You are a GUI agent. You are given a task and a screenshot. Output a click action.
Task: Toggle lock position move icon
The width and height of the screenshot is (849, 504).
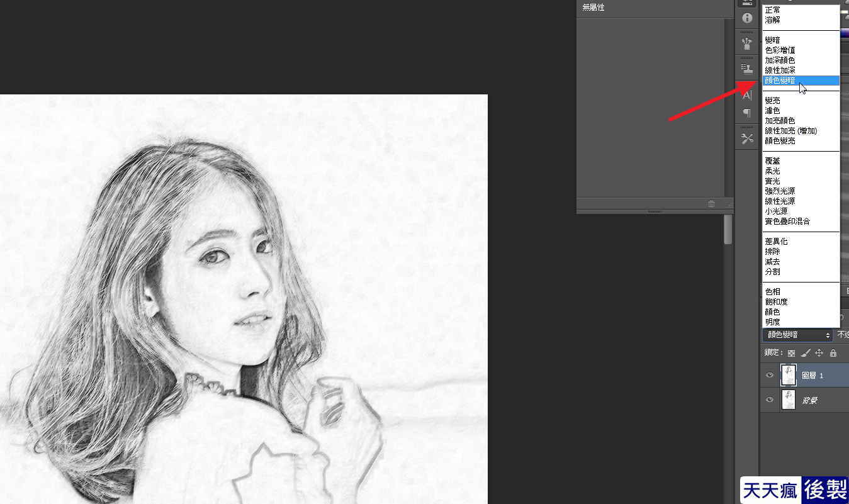click(819, 353)
